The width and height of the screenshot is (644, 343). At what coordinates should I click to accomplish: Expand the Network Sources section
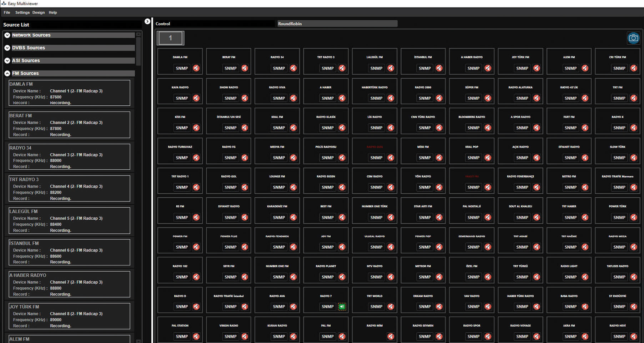click(7, 35)
